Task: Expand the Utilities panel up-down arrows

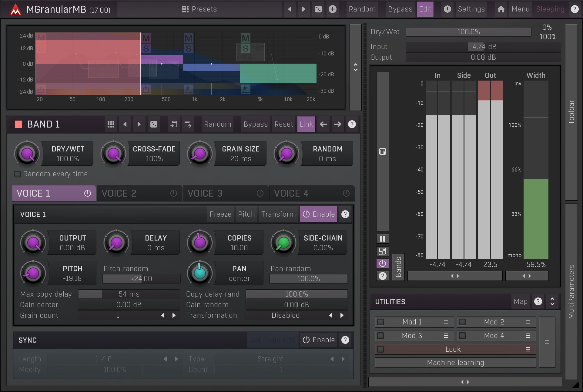Action: [552, 301]
